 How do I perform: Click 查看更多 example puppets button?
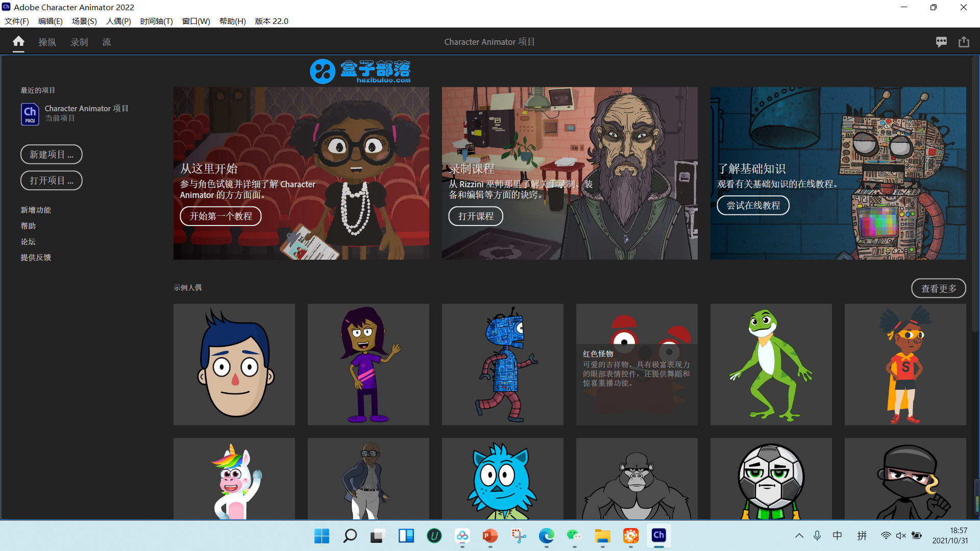[938, 288]
